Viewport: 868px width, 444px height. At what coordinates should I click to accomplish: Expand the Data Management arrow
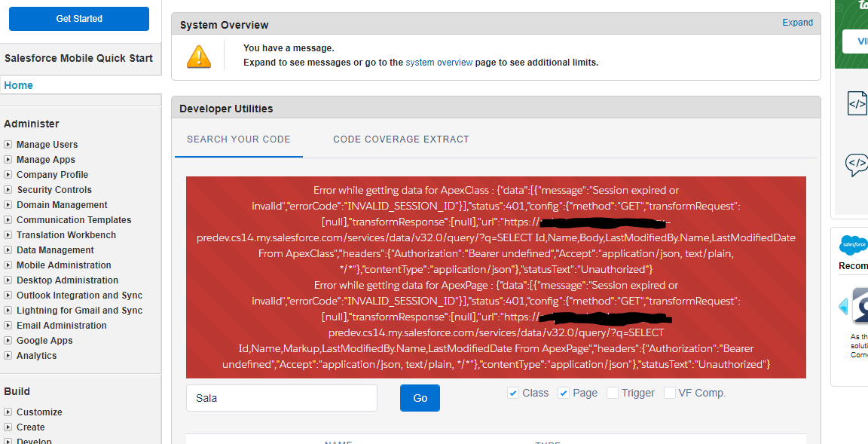[8, 250]
